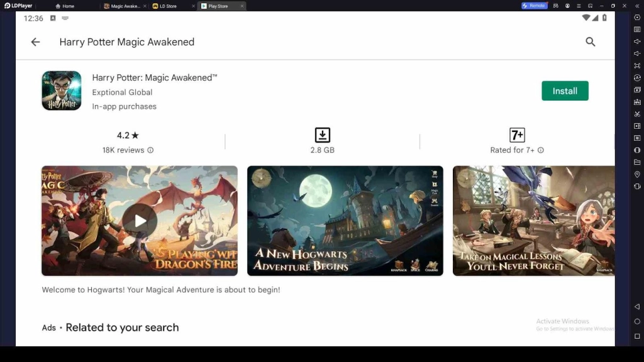The width and height of the screenshot is (644, 362).
Task: Open the install APK sidebar icon
Action: tap(637, 102)
